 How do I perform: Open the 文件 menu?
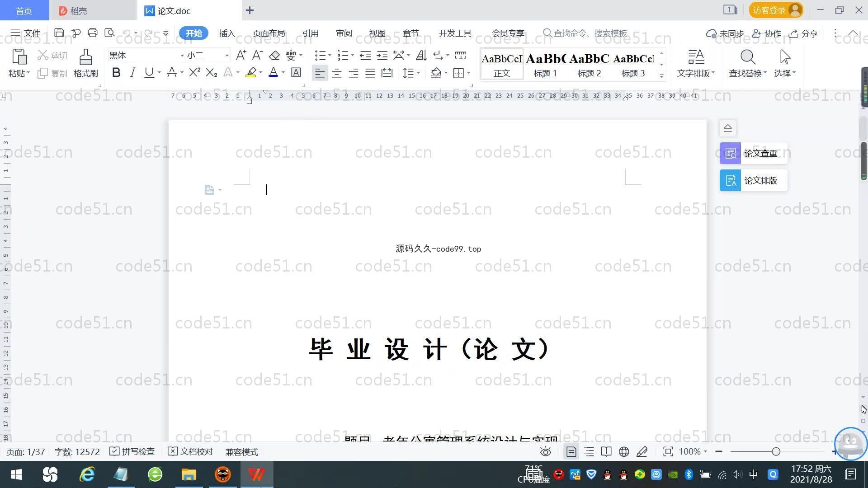coord(25,33)
